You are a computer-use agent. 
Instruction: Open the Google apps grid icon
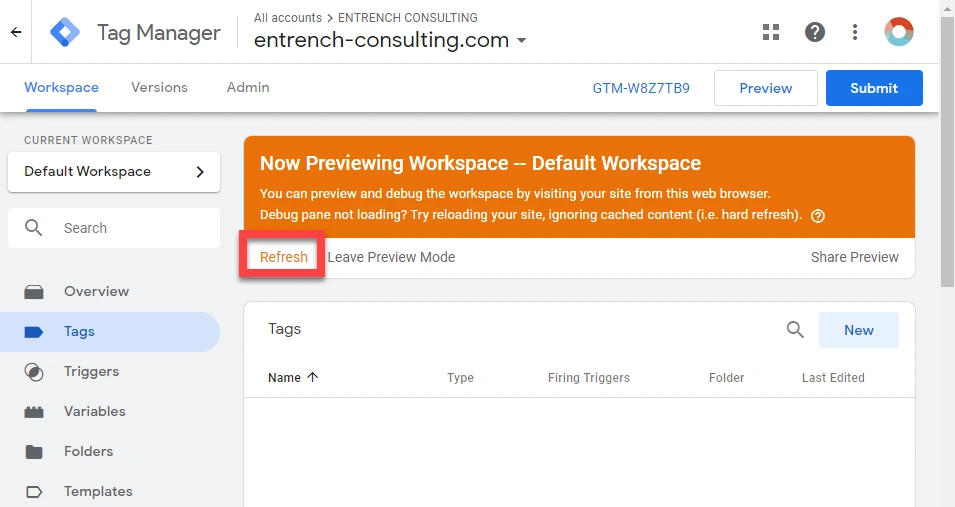click(x=771, y=32)
